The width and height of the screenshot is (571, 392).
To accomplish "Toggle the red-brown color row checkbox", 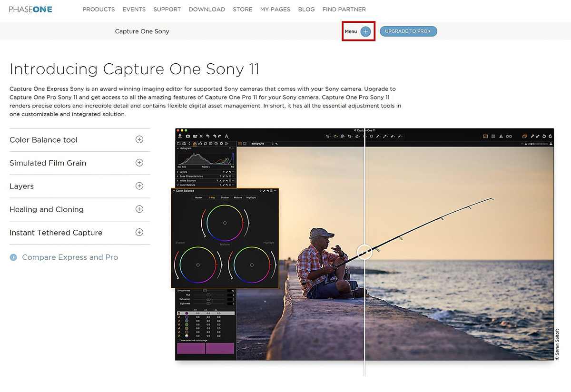I will [x=179, y=332].
